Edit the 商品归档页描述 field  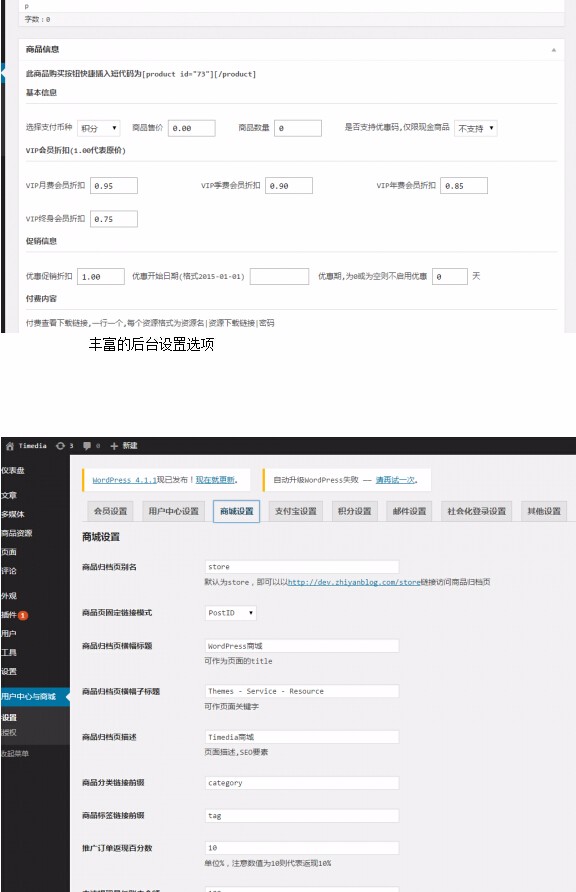point(302,737)
